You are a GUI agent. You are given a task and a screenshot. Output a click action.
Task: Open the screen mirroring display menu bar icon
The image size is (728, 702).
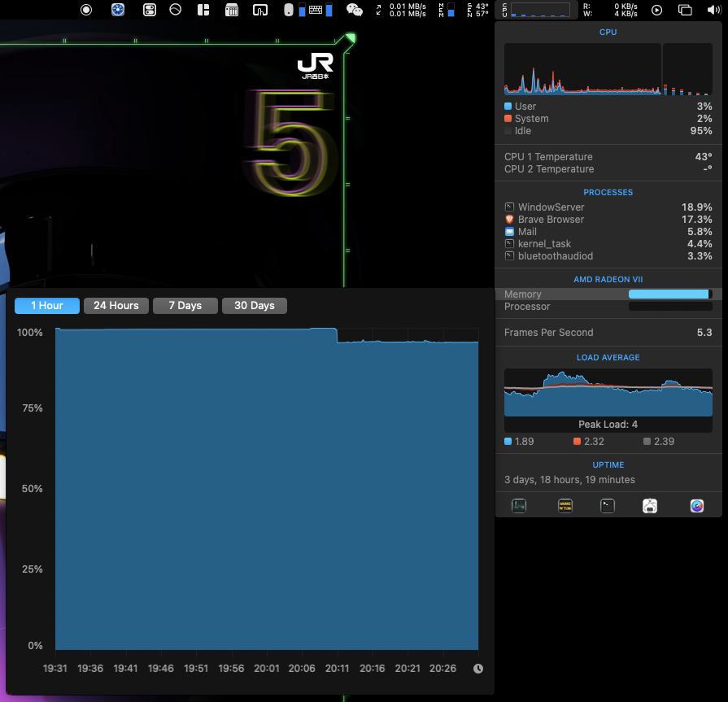tap(260, 10)
